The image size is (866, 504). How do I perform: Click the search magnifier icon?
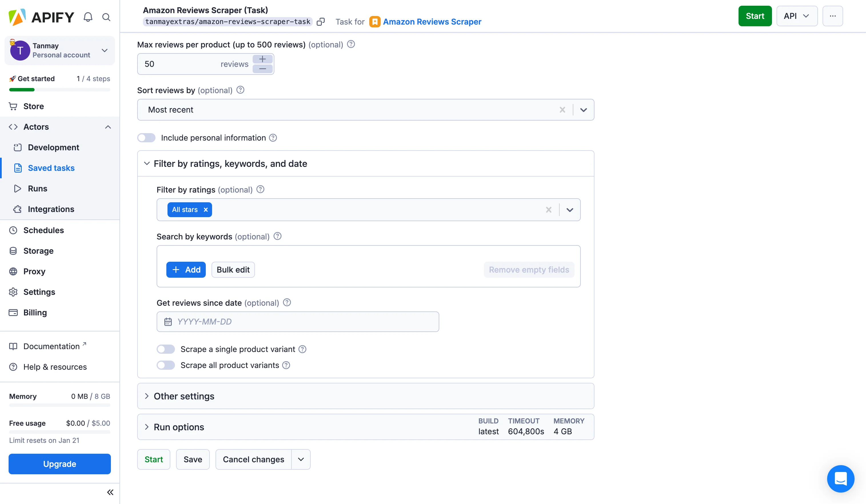tap(106, 17)
